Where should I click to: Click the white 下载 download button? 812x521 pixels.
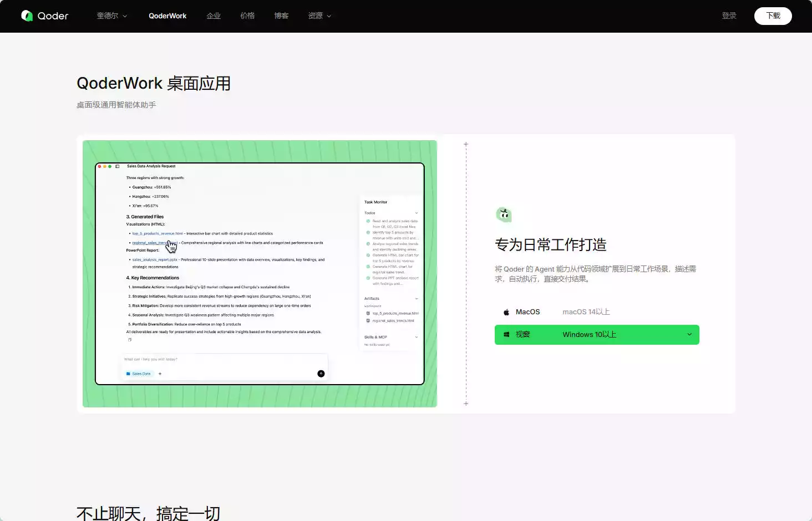click(x=773, y=16)
